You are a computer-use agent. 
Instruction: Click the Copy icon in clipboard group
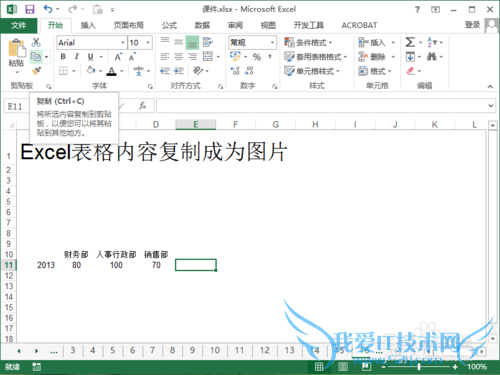click(36, 57)
